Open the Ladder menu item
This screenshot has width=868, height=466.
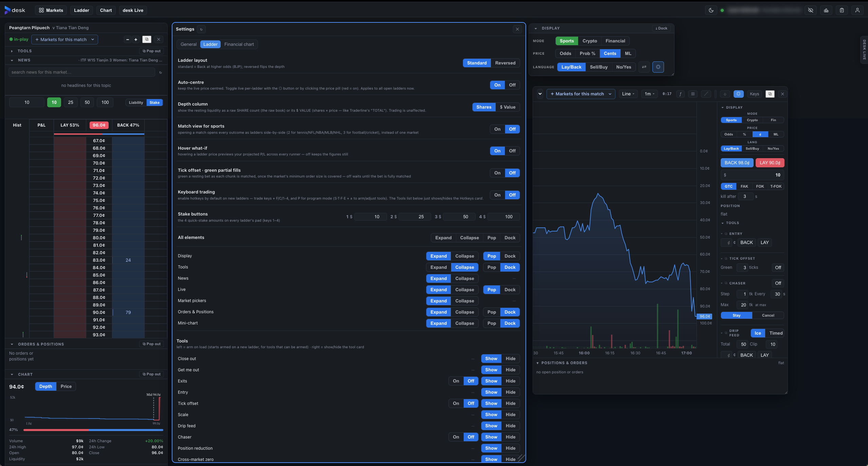tap(81, 10)
